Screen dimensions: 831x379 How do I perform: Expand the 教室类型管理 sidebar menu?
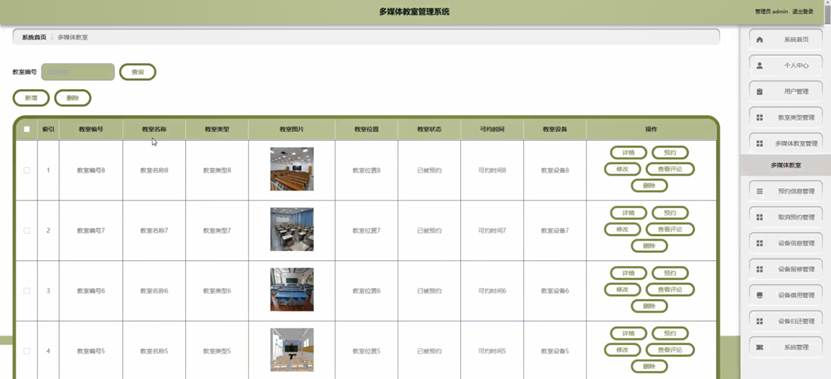[786, 118]
